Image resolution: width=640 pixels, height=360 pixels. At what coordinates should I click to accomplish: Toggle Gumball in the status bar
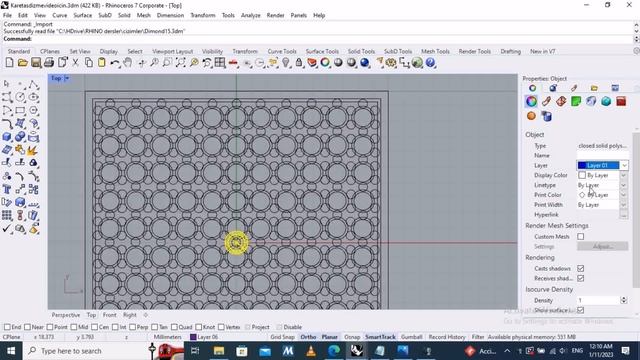point(411,337)
